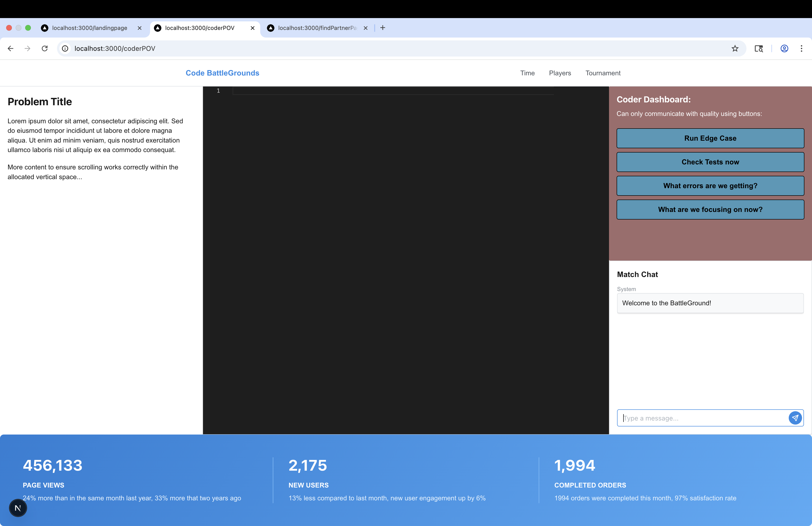Click What are we focusing on now

click(710, 210)
